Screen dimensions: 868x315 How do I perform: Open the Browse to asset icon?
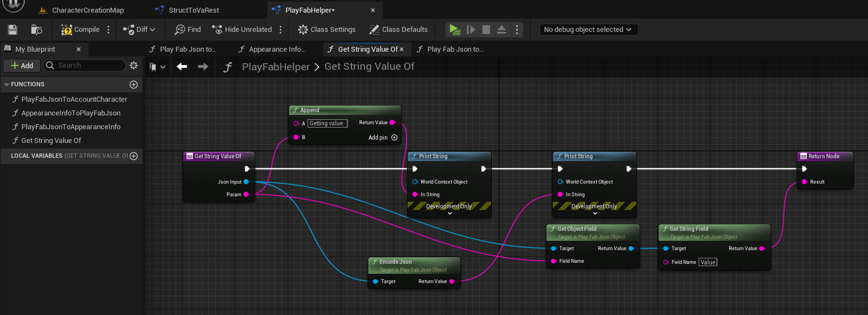click(37, 30)
